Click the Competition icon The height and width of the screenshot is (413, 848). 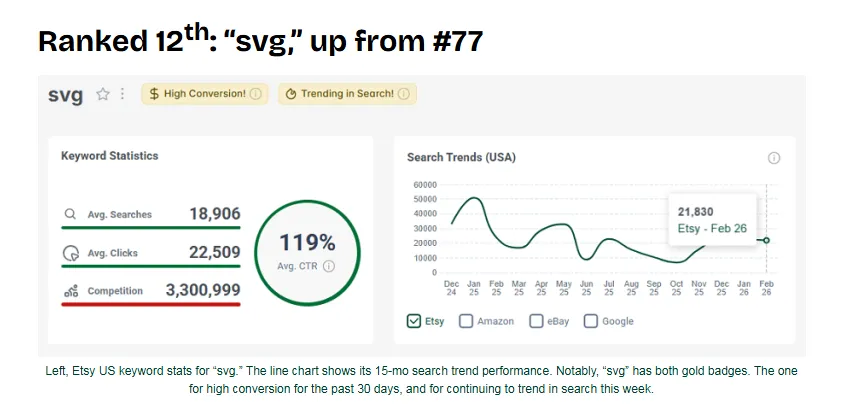[x=70, y=291]
